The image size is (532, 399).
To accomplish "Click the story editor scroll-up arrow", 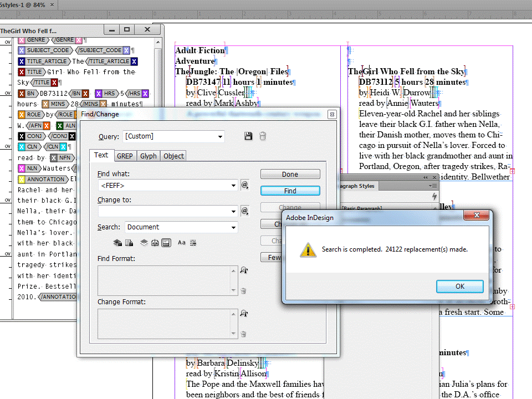I will click(x=158, y=43).
